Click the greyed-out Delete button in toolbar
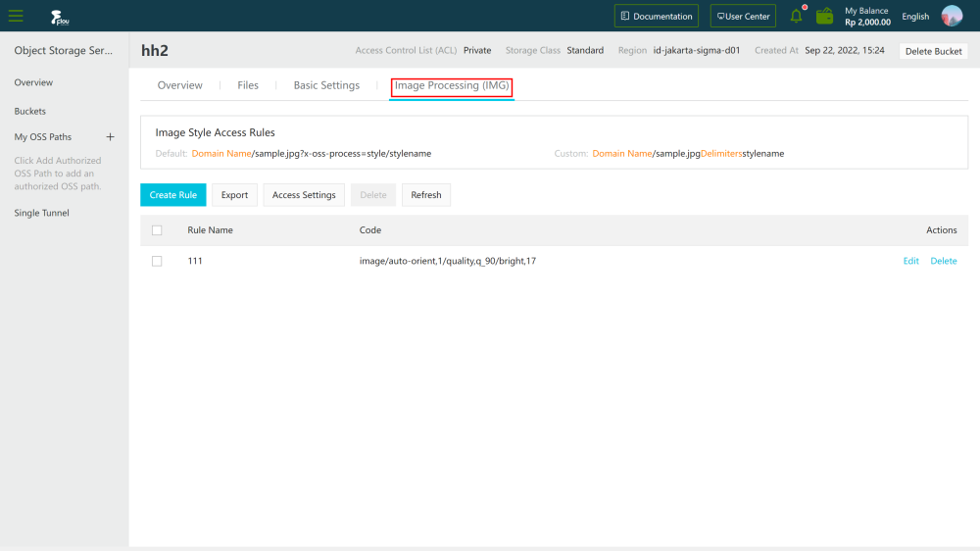This screenshot has height=551, width=980. click(373, 195)
